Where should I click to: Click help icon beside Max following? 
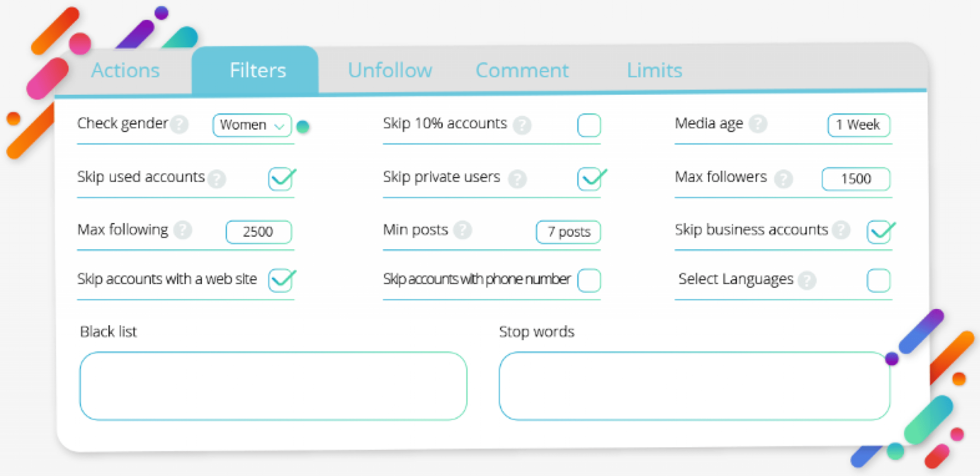point(183,230)
